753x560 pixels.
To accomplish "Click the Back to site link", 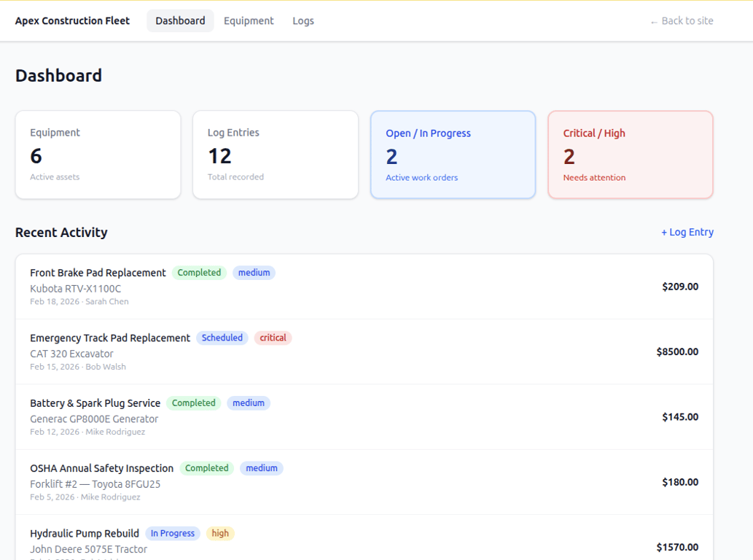I will [x=682, y=21].
